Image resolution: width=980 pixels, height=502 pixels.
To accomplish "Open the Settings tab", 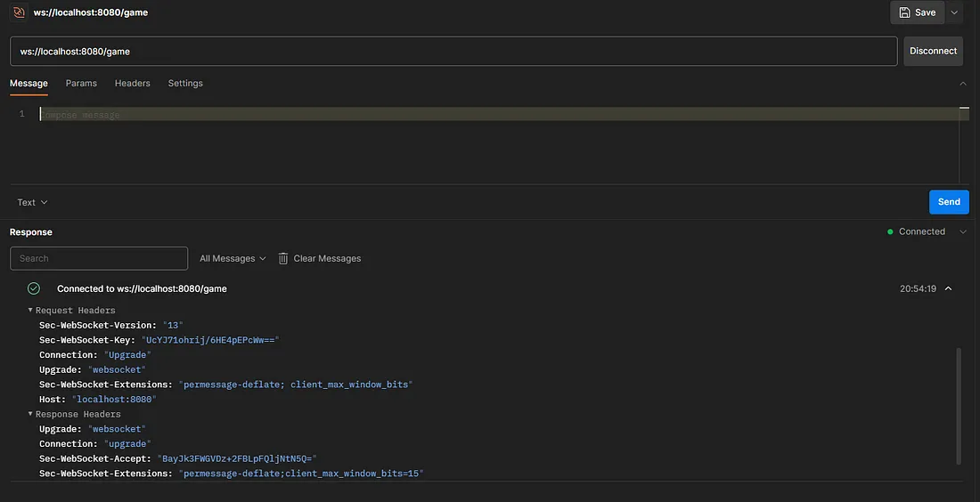I will click(x=185, y=83).
